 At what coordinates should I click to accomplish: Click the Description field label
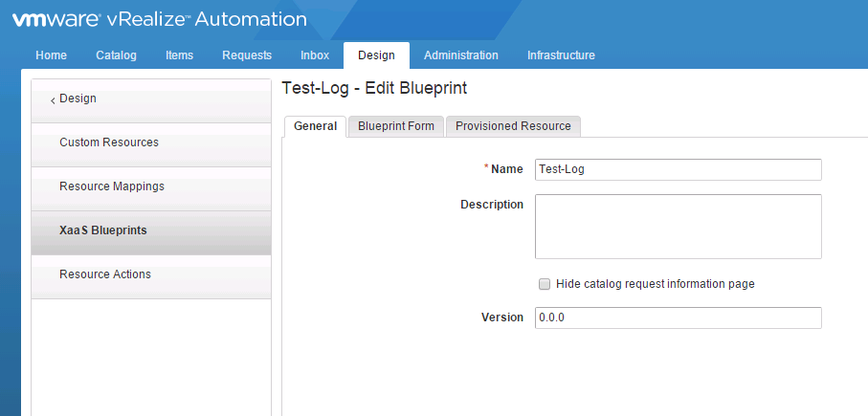tap(492, 205)
